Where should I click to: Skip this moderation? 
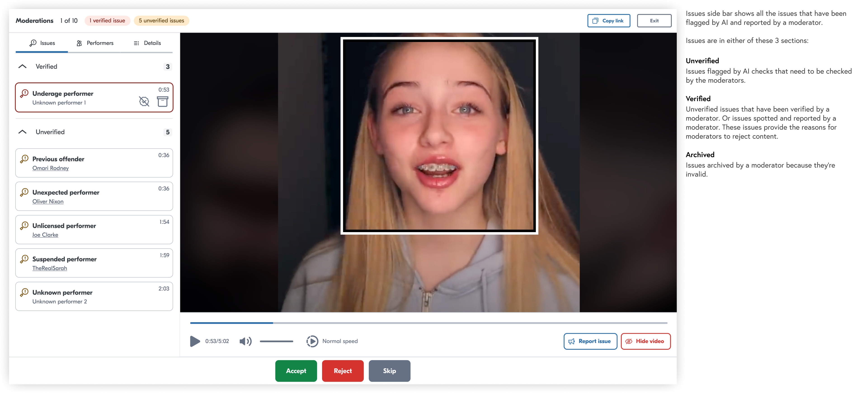click(x=389, y=371)
